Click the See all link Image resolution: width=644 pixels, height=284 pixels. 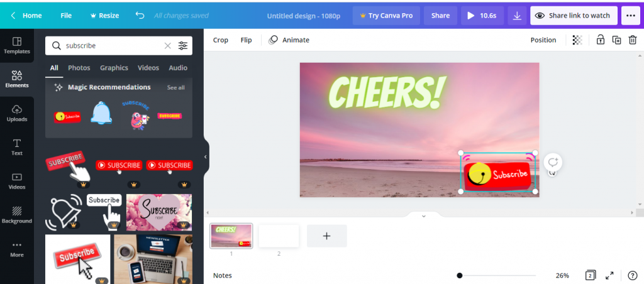(176, 88)
